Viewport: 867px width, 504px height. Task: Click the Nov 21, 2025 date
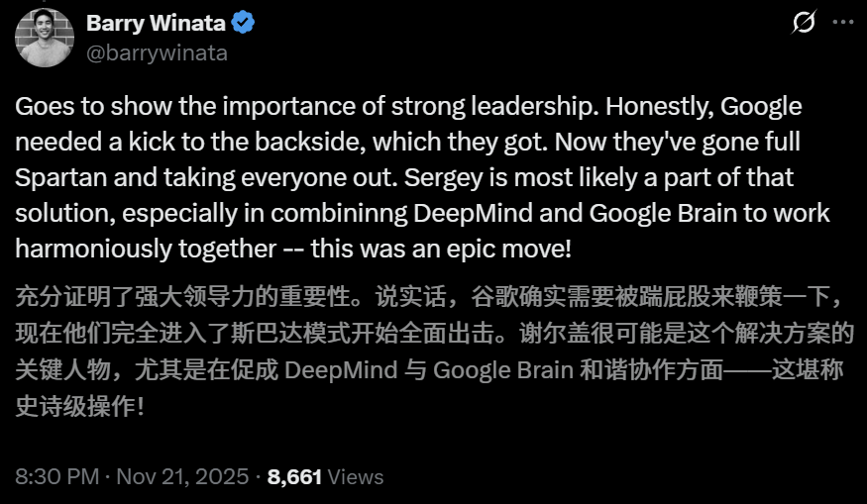[x=182, y=476]
